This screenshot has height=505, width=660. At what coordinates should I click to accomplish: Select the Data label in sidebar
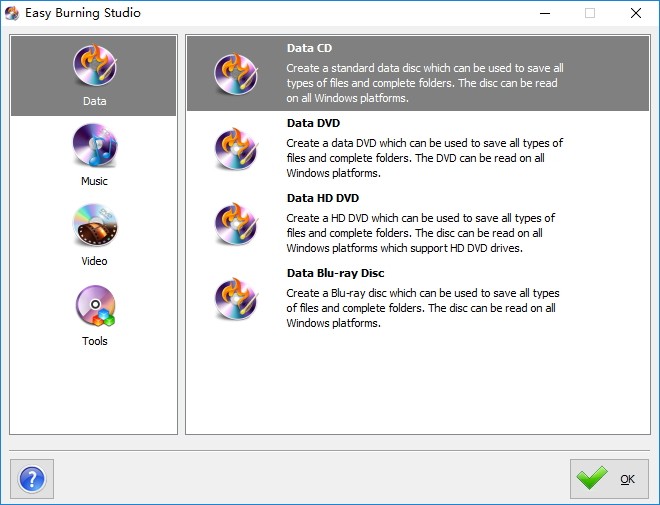(x=95, y=101)
